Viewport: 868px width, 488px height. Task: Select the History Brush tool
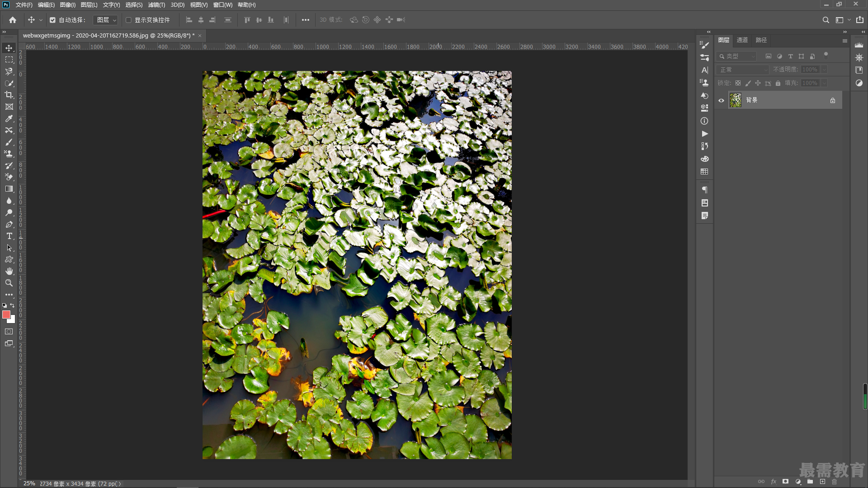(9, 165)
